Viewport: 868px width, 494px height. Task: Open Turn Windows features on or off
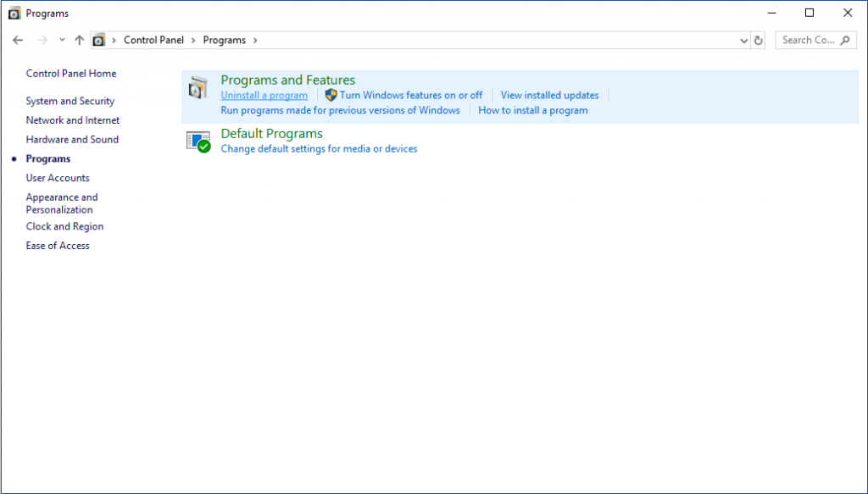[411, 95]
